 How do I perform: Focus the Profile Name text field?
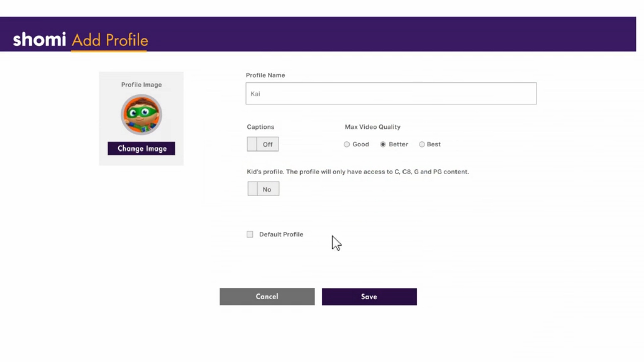pos(391,94)
